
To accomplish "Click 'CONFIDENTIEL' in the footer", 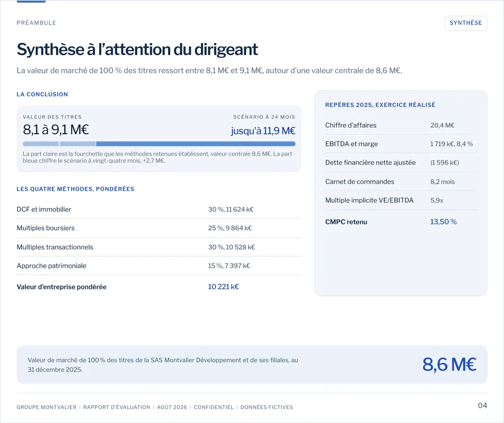I will (x=214, y=407).
